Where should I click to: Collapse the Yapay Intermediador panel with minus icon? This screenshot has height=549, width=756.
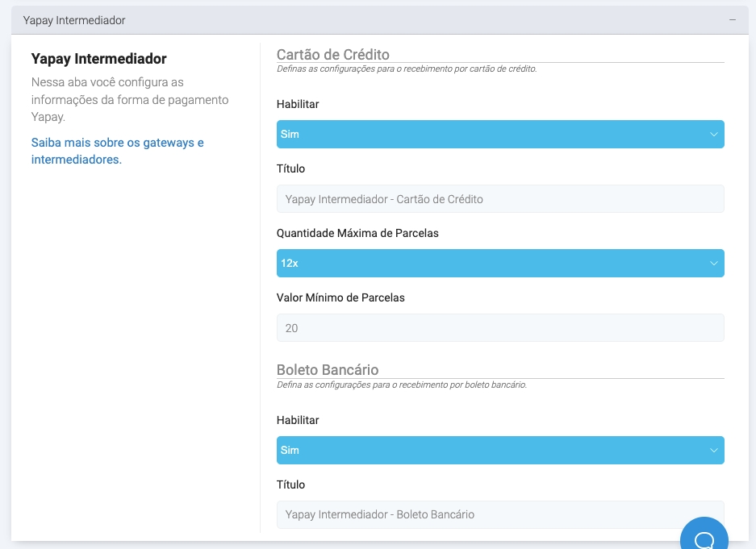click(x=732, y=19)
